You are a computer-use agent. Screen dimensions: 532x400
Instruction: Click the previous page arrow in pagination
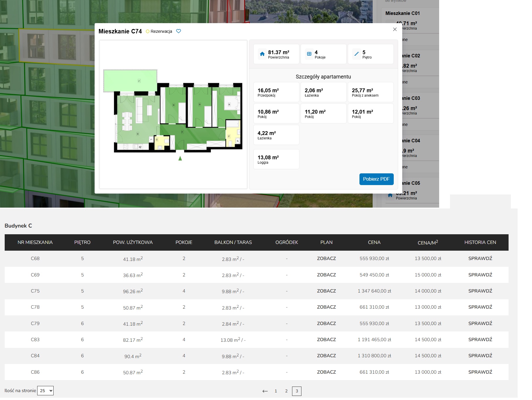tap(265, 391)
